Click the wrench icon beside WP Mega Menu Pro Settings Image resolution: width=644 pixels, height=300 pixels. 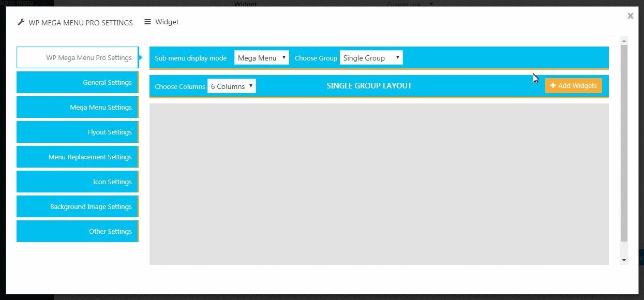point(21,22)
